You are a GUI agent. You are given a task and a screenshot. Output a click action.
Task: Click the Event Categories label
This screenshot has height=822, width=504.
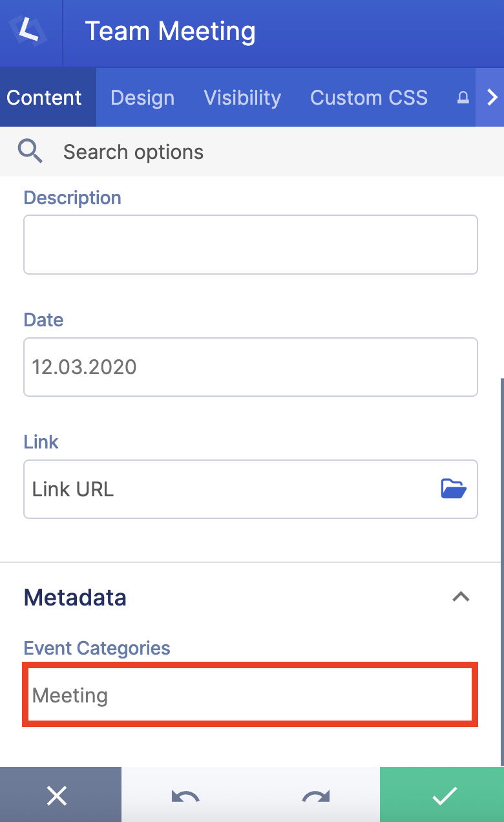coord(96,648)
